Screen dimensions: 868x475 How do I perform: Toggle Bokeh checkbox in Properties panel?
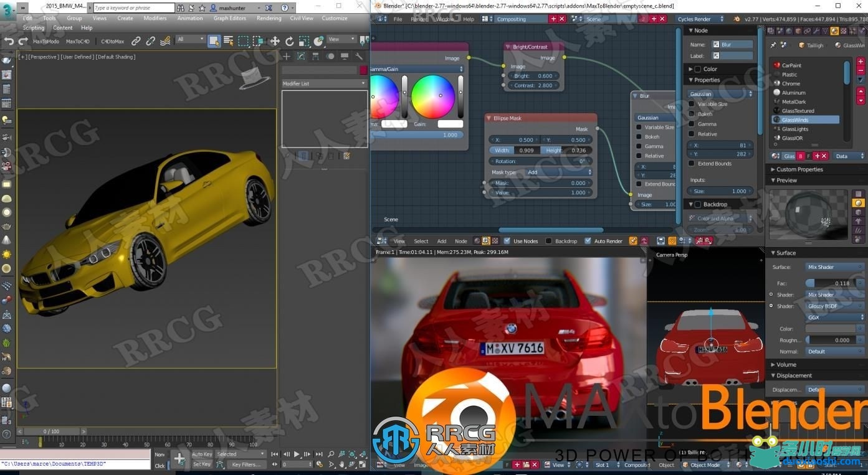pyautogui.click(x=692, y=114)
